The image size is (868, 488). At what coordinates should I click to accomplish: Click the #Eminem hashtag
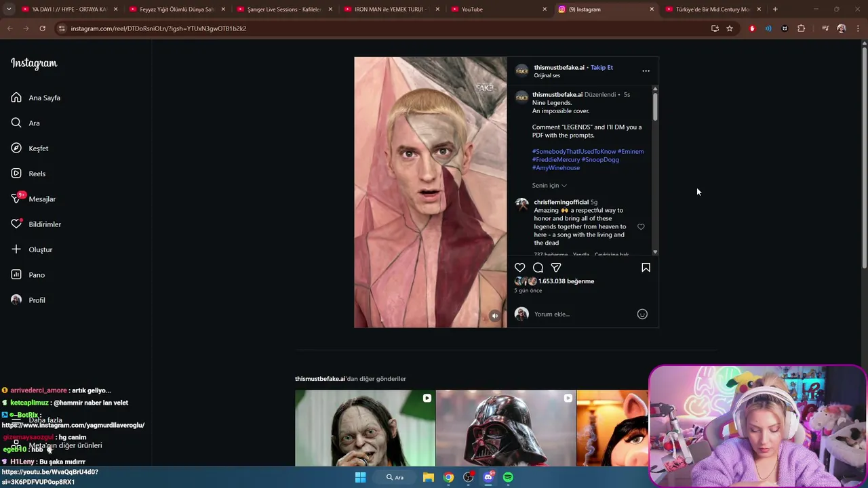click(631, 151)
